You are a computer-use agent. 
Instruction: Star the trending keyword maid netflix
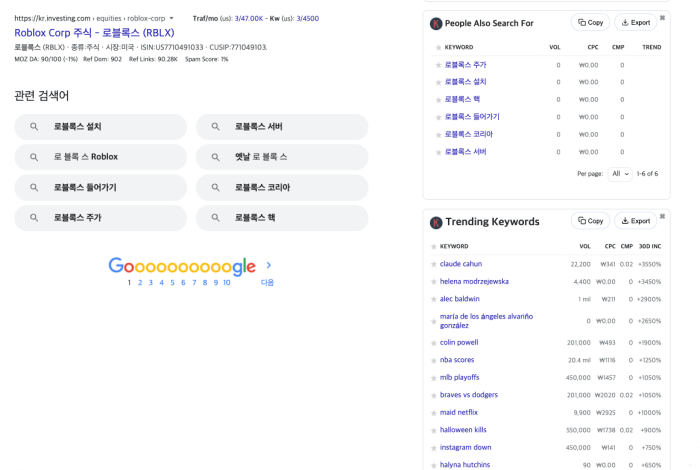433,413
